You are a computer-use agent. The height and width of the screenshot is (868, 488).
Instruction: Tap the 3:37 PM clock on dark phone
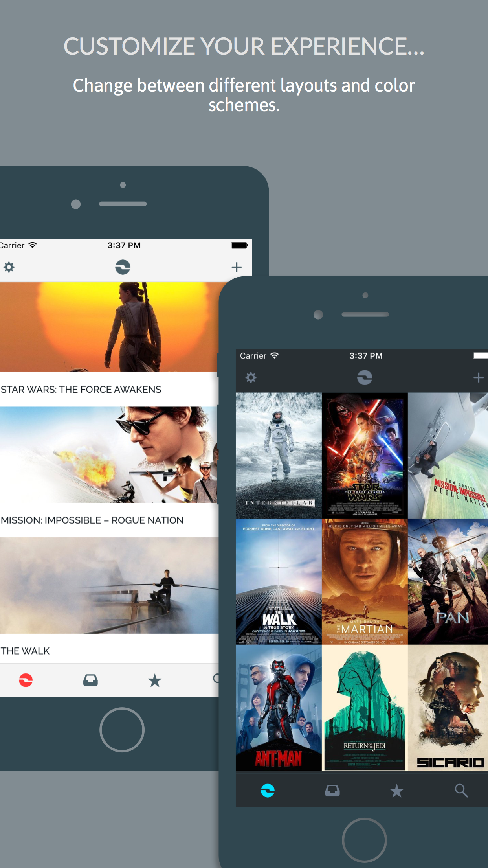366,356
